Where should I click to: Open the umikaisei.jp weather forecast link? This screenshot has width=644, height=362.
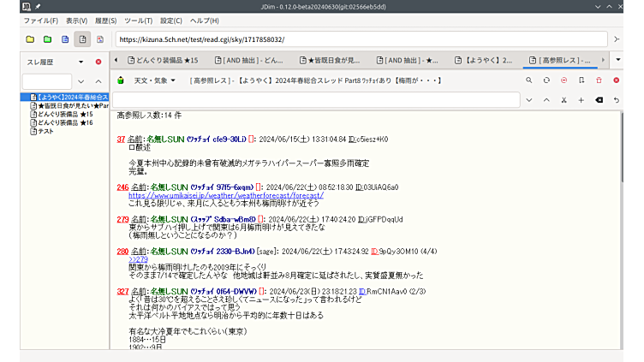pos(226,195)
